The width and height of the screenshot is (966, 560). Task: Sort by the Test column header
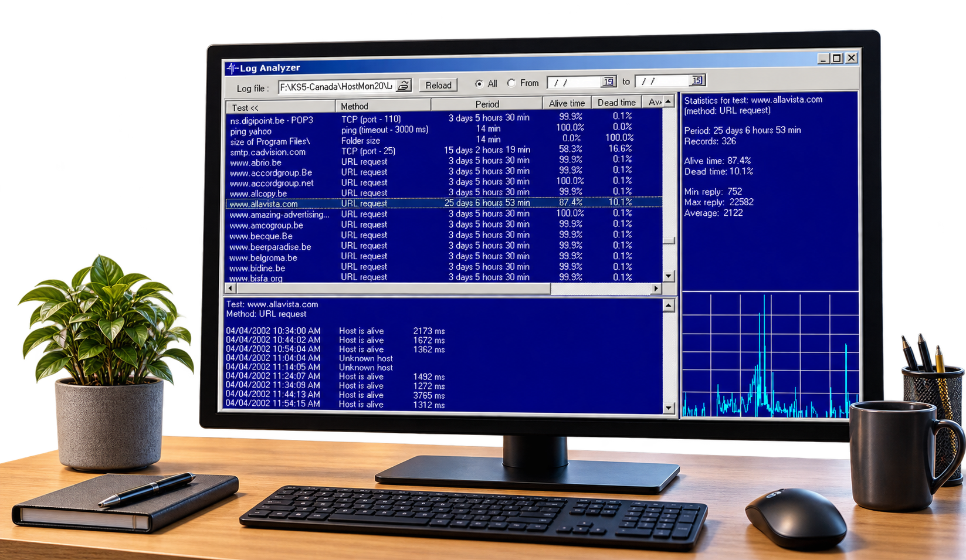click(280, 107)
